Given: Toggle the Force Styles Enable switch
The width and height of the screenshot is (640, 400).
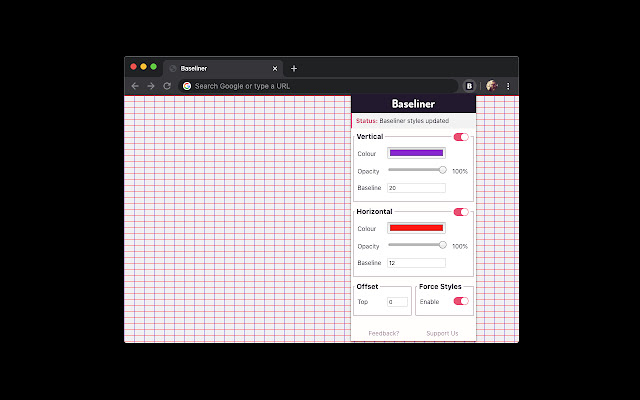Looking at the screenshot, I should tap(461, 301).
